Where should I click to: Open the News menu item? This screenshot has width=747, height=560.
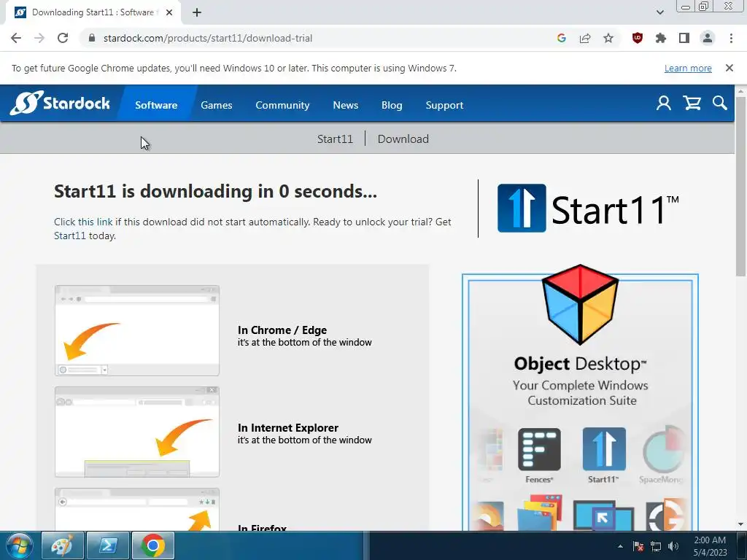coord(345,105)
